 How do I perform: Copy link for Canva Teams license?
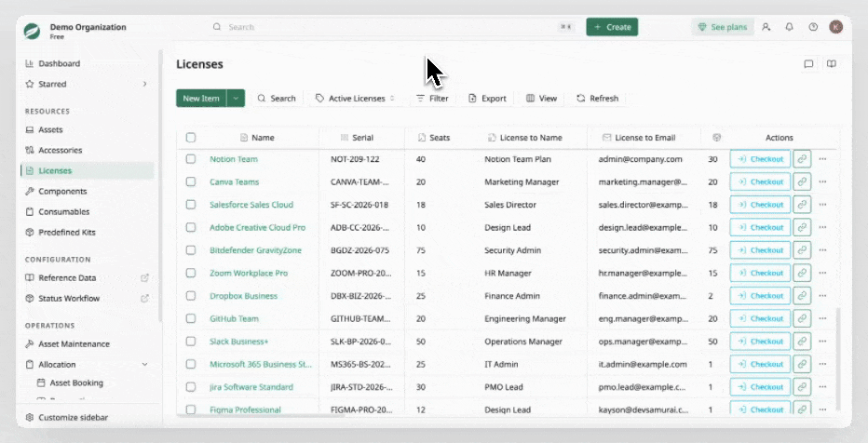[x=802, y=182]
